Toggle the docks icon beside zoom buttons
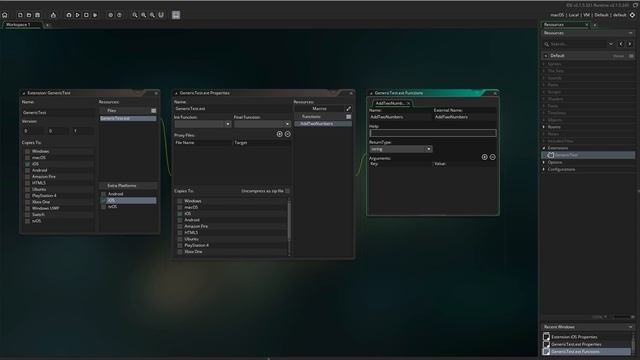Image resolution: width=640 pixels, height=360 pixels. (x=161, y=15)
